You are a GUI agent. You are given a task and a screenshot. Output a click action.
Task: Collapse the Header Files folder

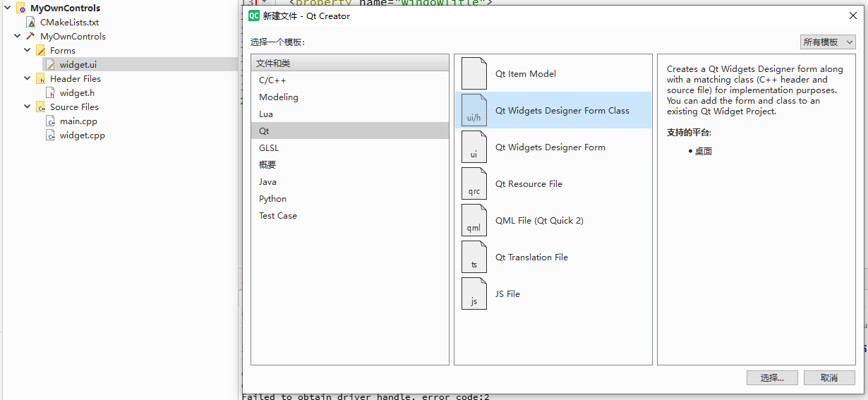click(x=28, y=78)
